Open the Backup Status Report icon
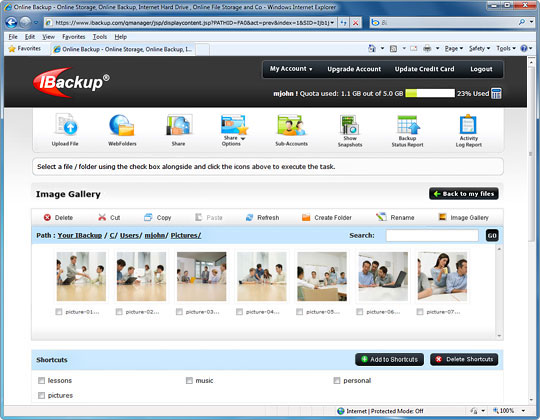Viewport: 540px width, 420px height. (x=407, y=131)
